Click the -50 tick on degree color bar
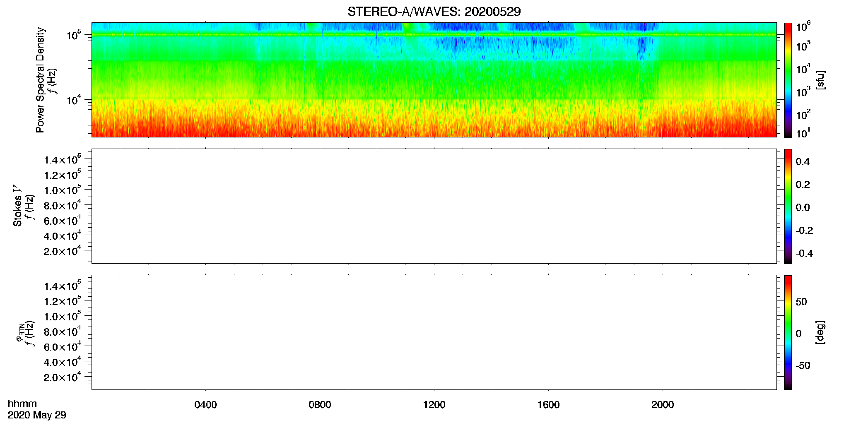Image resolution: width=868 pixels, height=447 pixels. [803, 365]
